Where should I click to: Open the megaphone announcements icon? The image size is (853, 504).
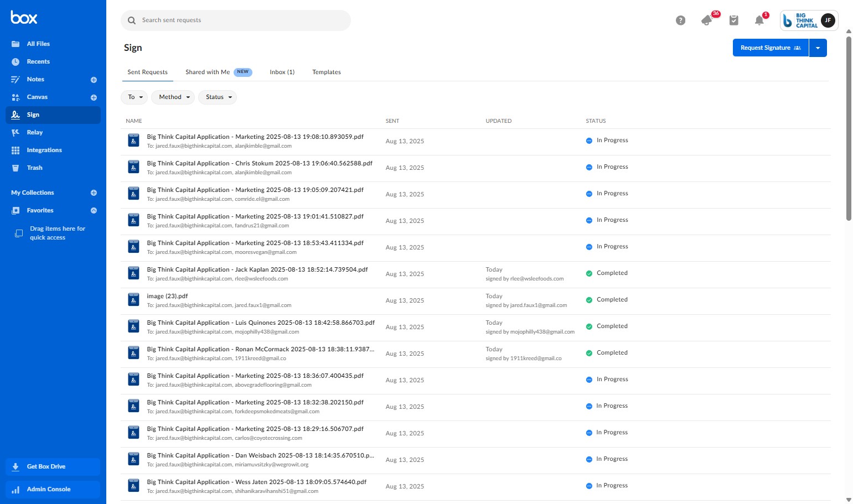(x=707, y=20)
